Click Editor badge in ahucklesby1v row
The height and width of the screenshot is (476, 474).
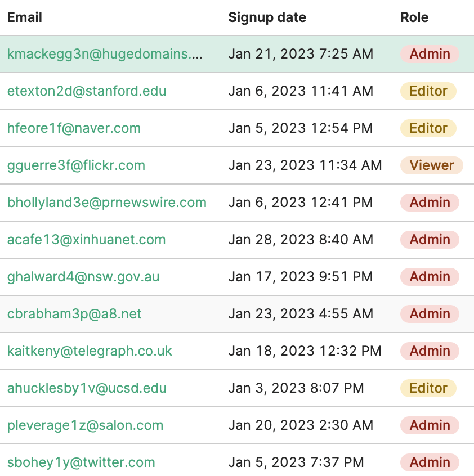pos(428,388)
